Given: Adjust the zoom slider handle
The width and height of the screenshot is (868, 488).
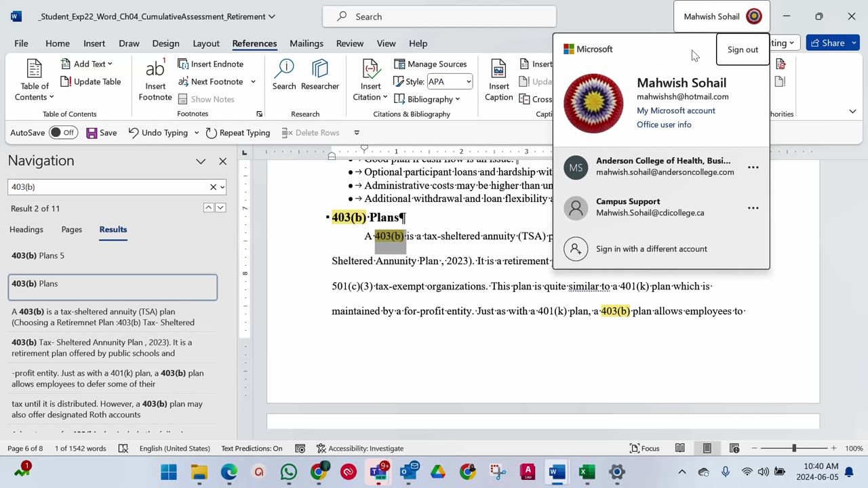Looking at the screenshot, I should tap(793, 448).
